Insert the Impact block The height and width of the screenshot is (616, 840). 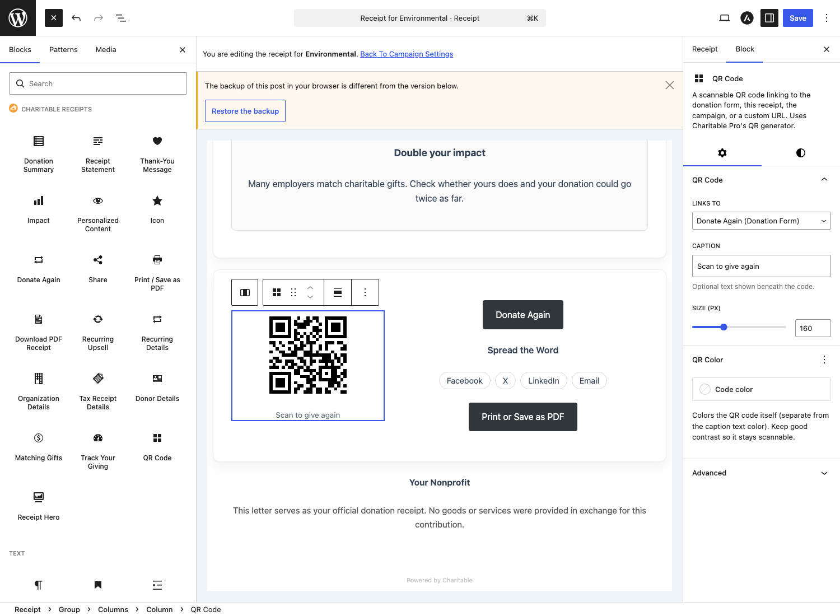pos(39,210)
